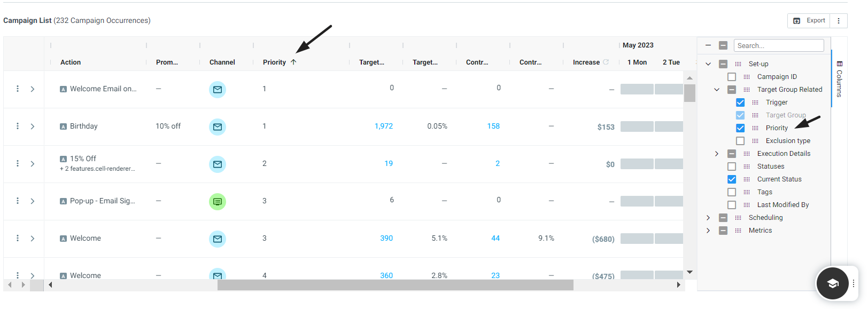Enable the Tags column checkbox

point(732,192)
